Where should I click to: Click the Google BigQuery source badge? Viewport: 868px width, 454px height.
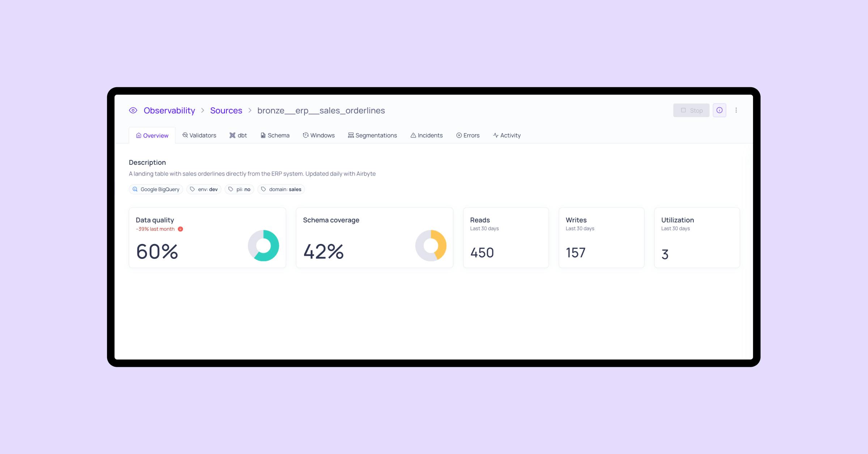(156, 189)
